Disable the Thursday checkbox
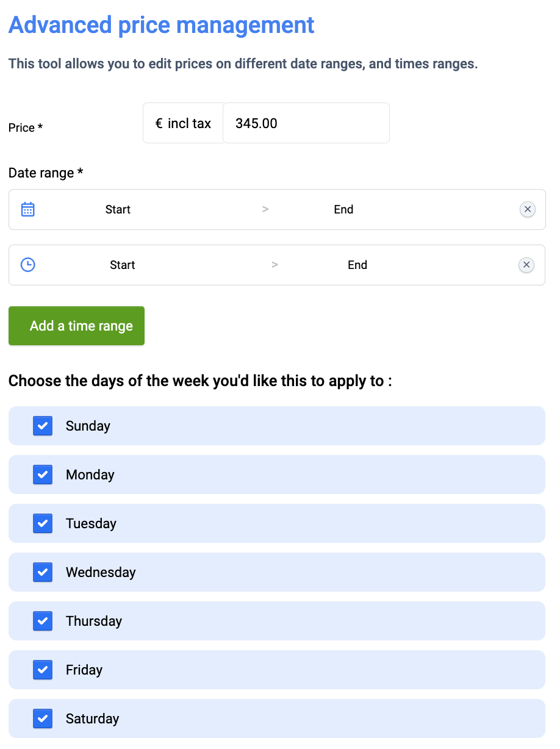The image size is (560, 749). [x=43, y=621]
